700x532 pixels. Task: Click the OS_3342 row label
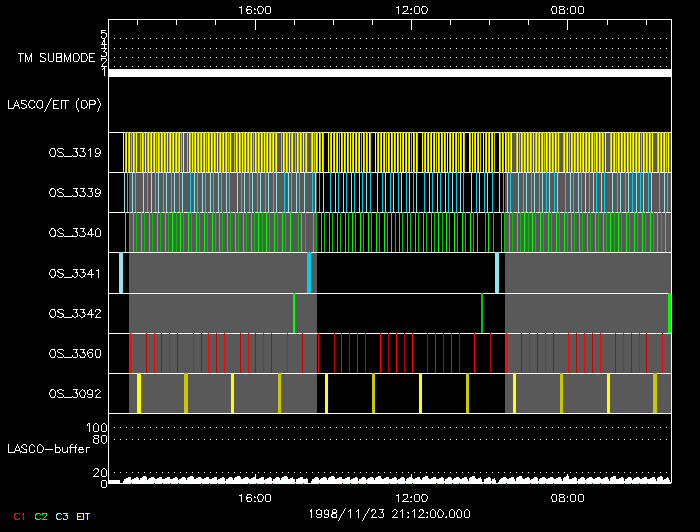(75, 313)
